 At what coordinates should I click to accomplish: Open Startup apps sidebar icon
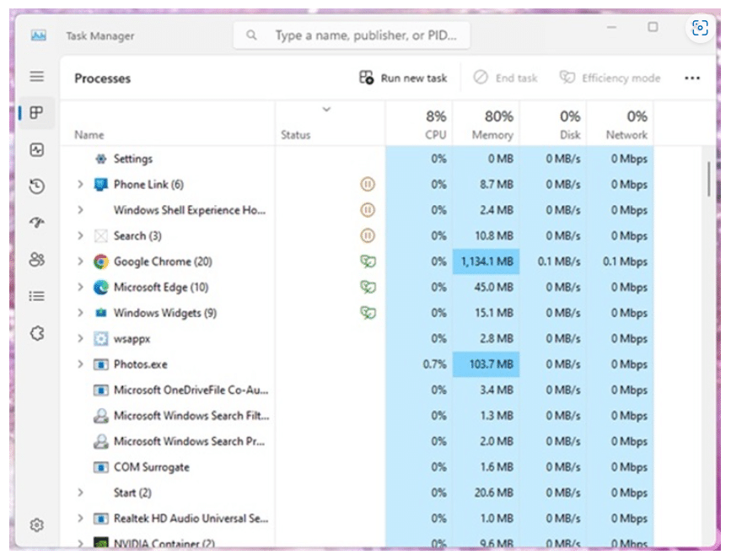click(x=36, y=223)
